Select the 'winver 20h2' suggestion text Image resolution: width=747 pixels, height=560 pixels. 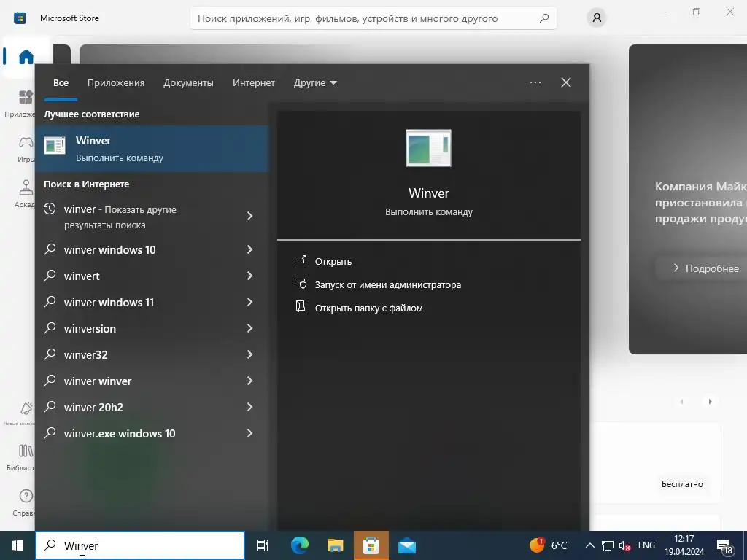(x=93, y=407)
